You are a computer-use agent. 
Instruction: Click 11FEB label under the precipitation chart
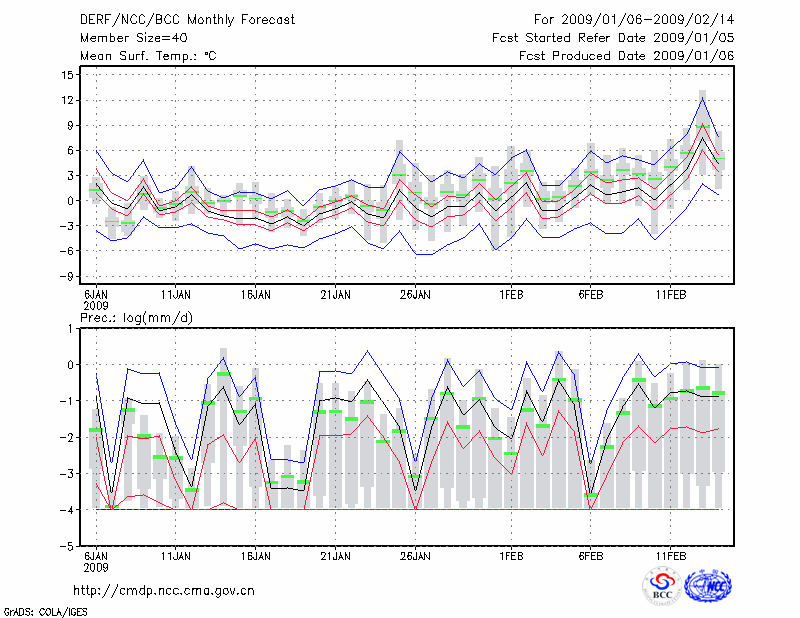(x=669, y=555)
